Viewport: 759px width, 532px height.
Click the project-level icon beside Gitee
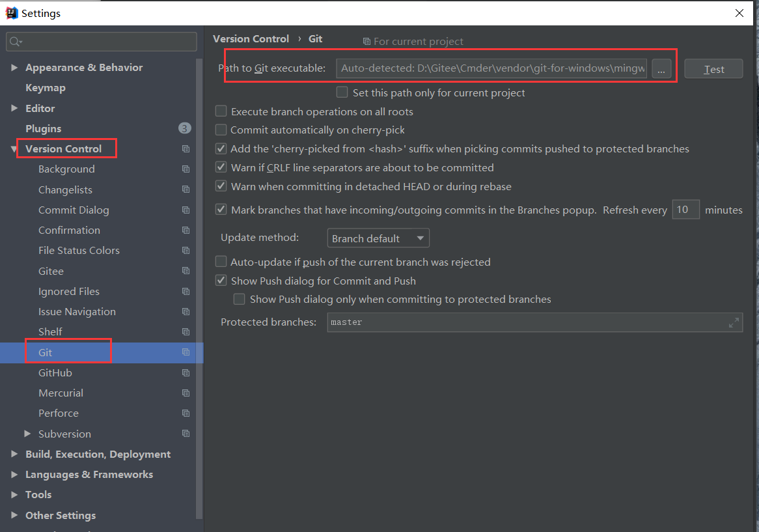point(186,271)
